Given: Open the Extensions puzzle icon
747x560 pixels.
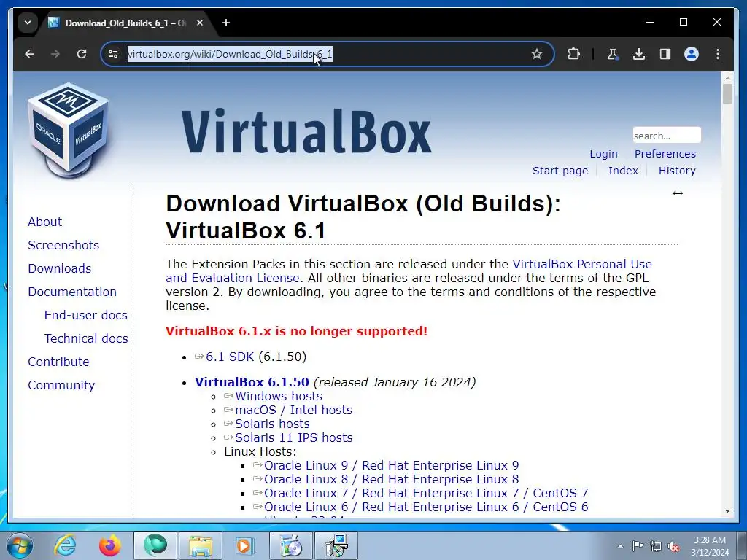Looking at the screenshot, I should [573, 54].
